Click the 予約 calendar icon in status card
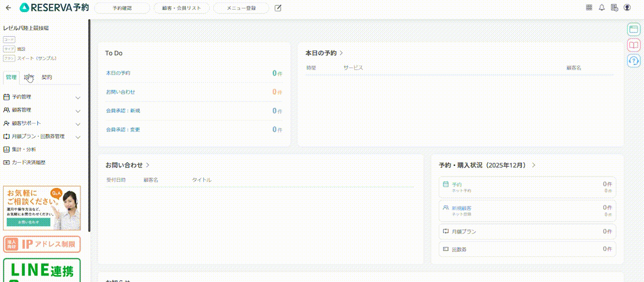 pyautogui.click(x=446, y=184)
